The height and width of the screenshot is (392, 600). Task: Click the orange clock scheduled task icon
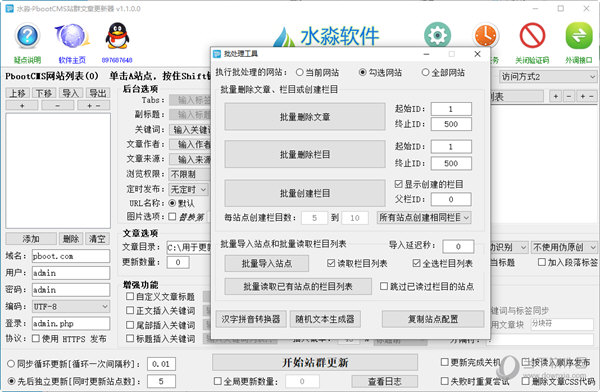click(x=486, y=35)
